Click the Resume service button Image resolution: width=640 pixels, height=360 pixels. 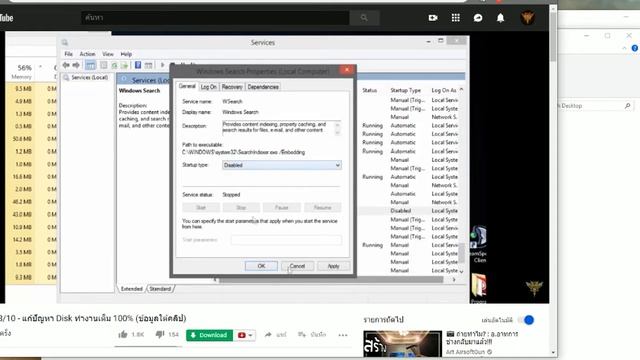coord(322,207)
